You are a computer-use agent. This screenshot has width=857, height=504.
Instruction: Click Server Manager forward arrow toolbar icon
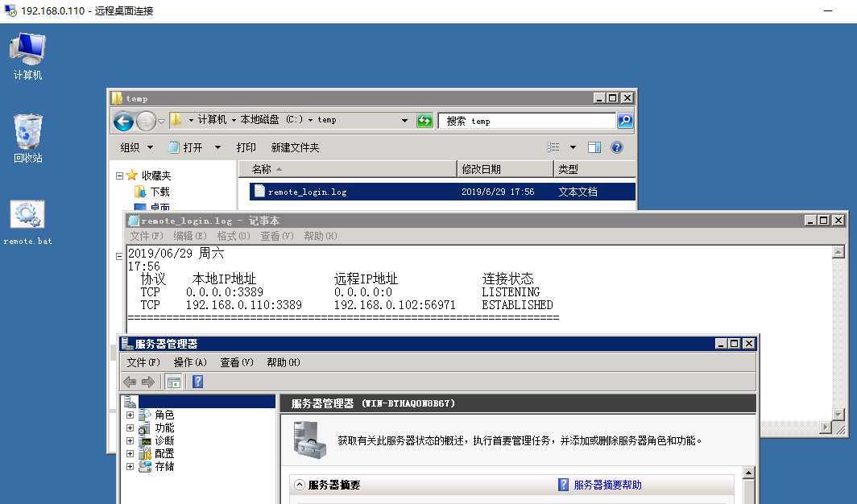(147, 382)
